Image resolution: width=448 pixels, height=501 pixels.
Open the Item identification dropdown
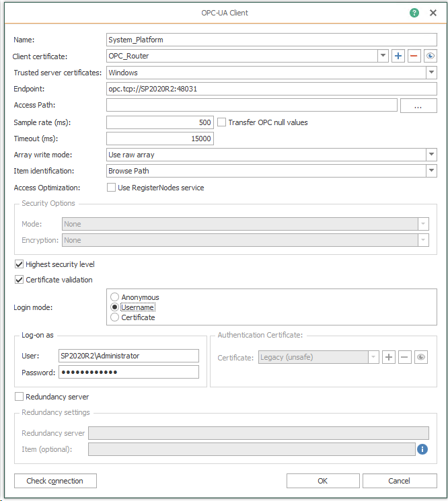pyautogui.click(x=431, y=171)
